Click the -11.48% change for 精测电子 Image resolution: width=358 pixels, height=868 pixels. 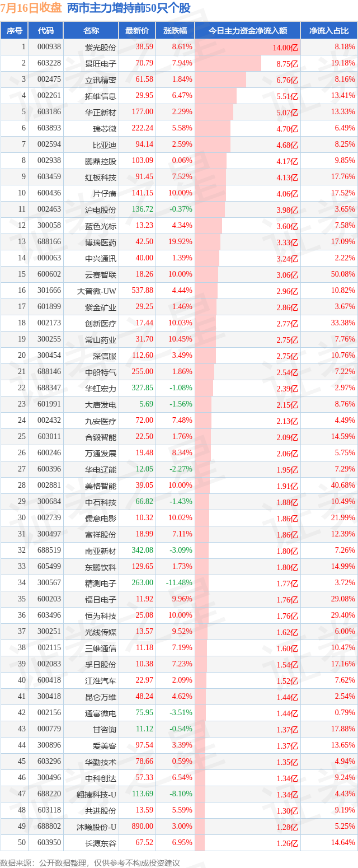(x=179, y=583)
